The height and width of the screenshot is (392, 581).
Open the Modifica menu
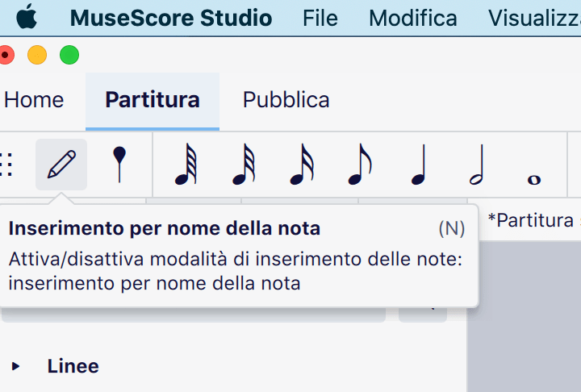[412, 18]
